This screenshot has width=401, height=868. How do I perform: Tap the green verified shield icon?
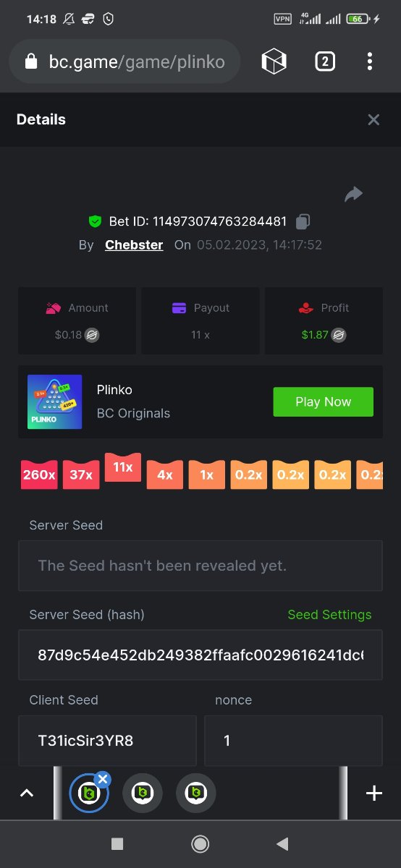(x=95, y=221)
